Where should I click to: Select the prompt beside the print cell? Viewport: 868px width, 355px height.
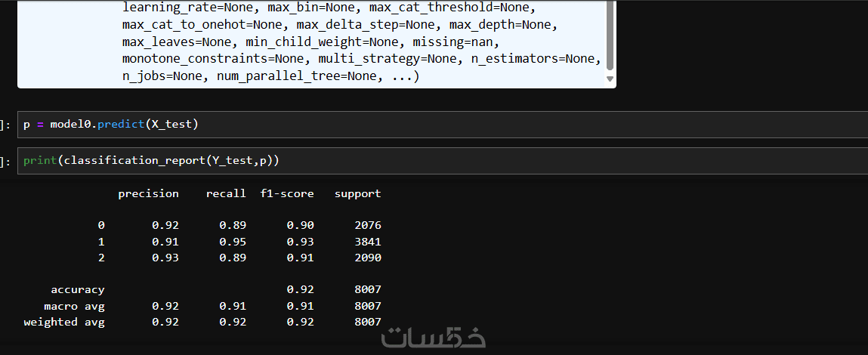coord(6,161)
